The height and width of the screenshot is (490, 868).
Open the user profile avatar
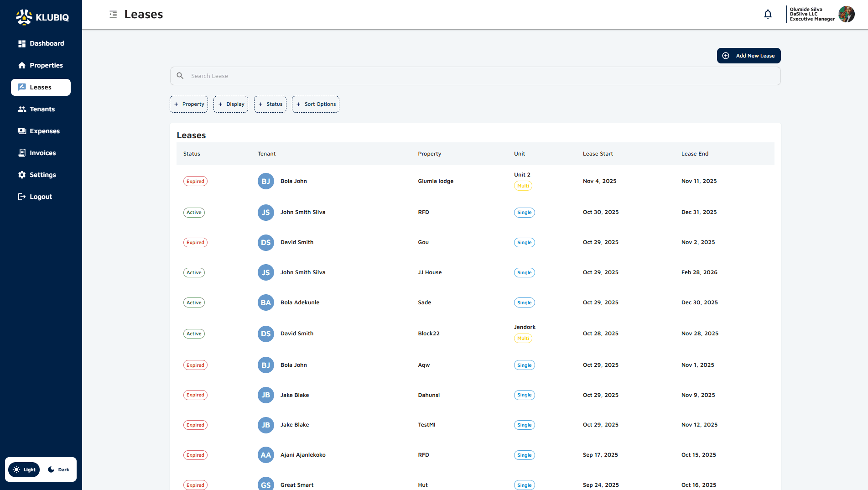[846, 14]
